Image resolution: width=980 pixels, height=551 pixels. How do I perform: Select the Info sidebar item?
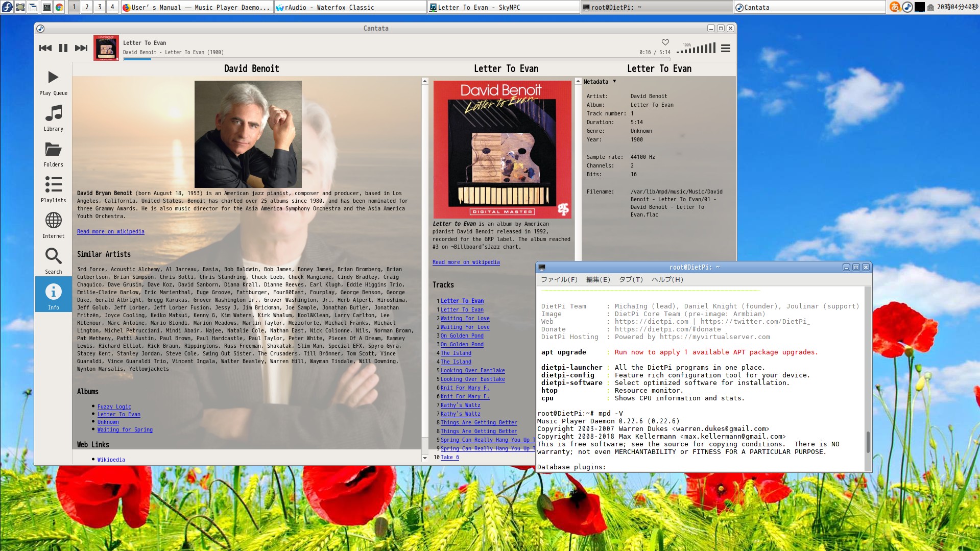[x=53, y=296]
